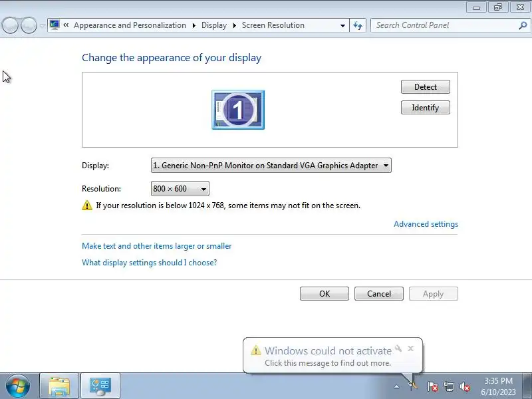Click the Cancel button
The height and width of the screenshot is (399, 532).
click(x=378, y=294)
